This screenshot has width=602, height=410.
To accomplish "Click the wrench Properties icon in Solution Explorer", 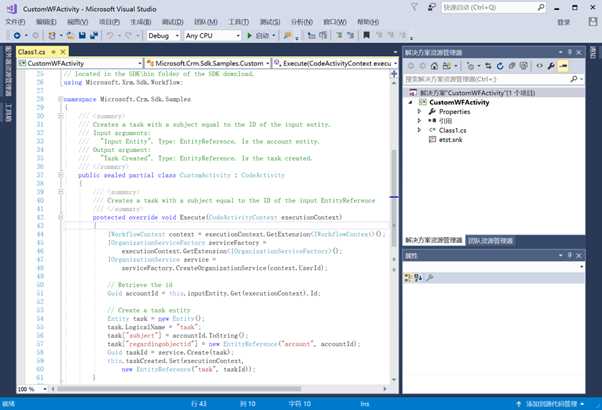I will [551, 66].
